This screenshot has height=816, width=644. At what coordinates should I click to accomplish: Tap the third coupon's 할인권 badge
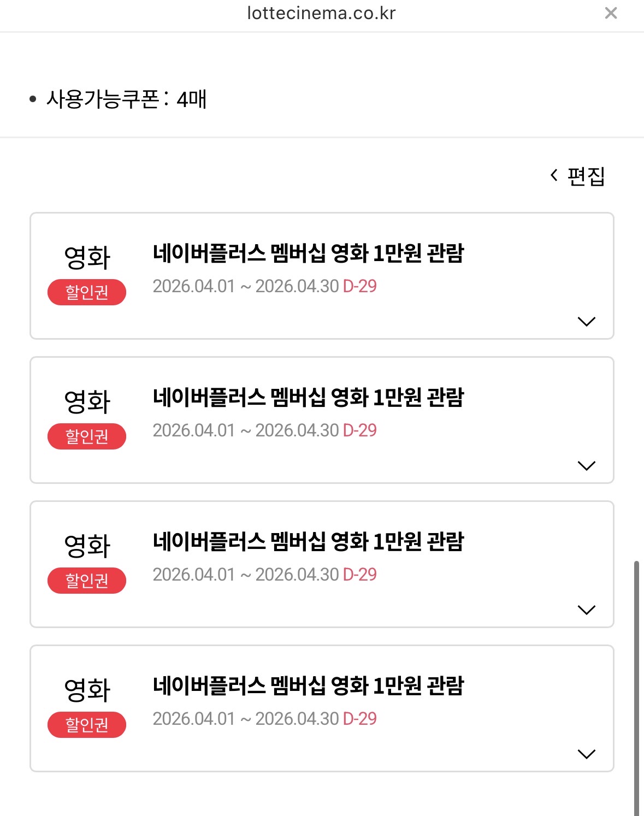tap(87, 581)
